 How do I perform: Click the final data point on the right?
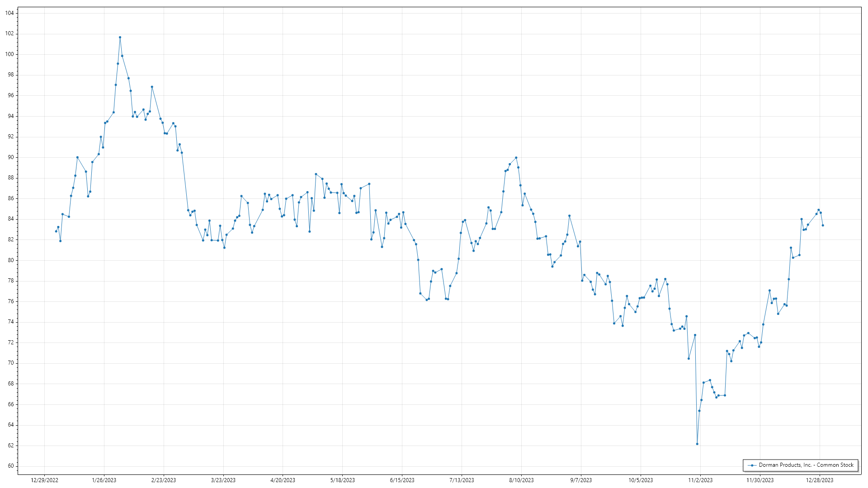(823, 225)
